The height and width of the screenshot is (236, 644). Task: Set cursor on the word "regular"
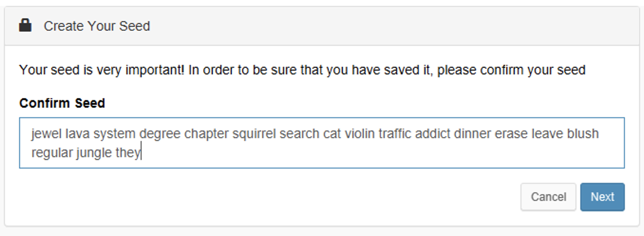[52, 153]
